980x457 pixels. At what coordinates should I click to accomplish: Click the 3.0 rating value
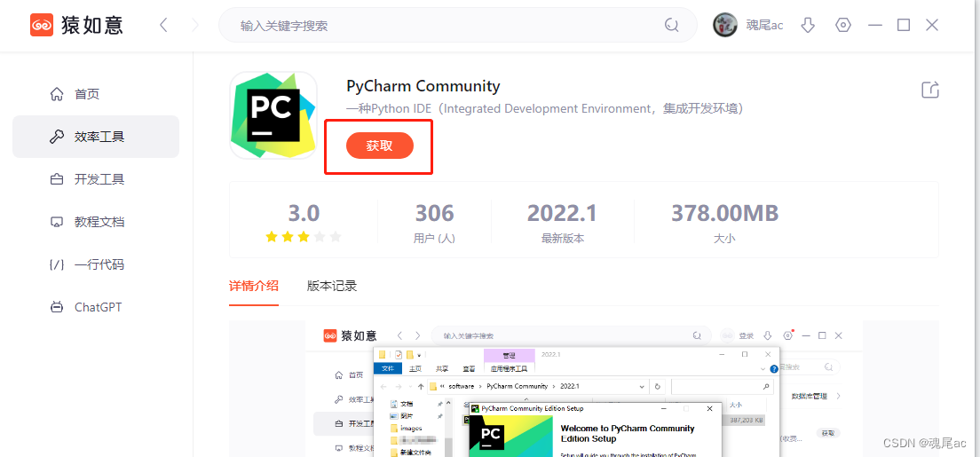coord(304,214)
